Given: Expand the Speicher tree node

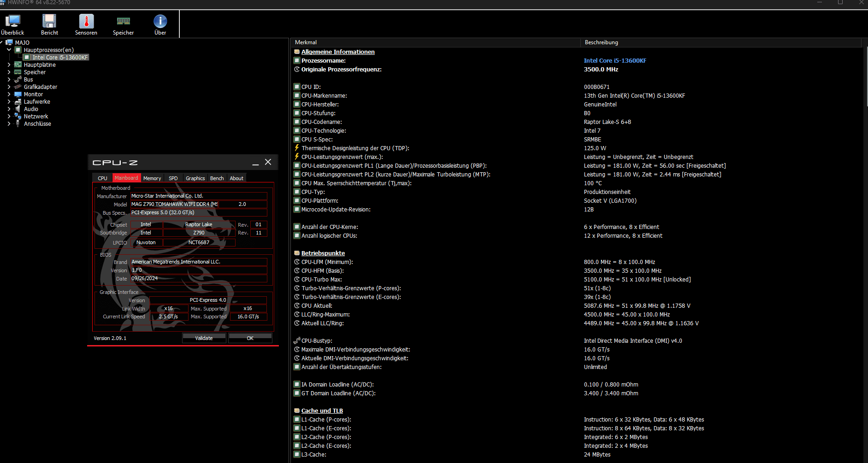Looking at the screenshot, I should click(9, 72).
